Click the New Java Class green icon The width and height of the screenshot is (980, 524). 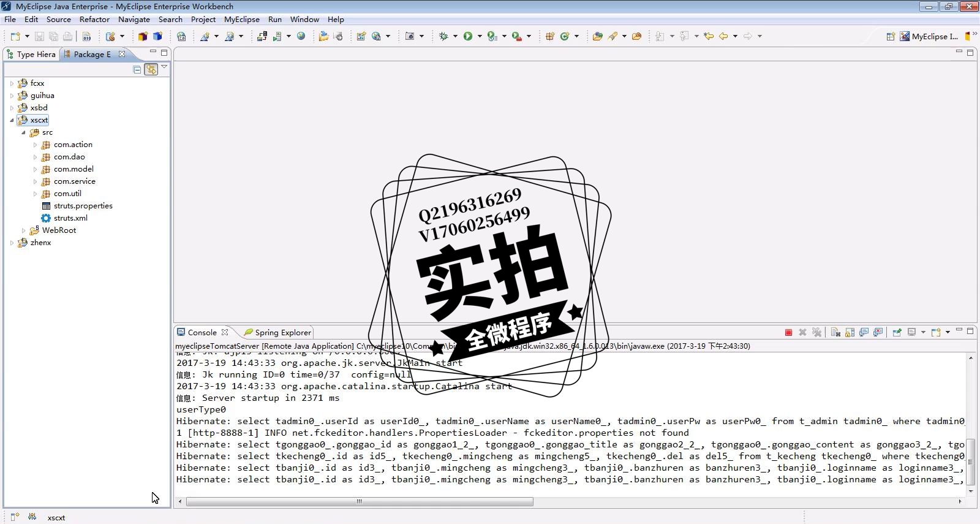[565, 36]
